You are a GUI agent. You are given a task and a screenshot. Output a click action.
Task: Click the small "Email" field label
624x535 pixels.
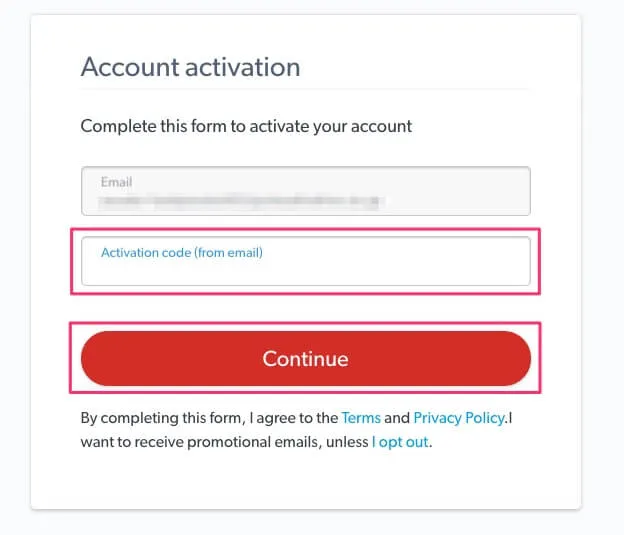tap(116, 182)
